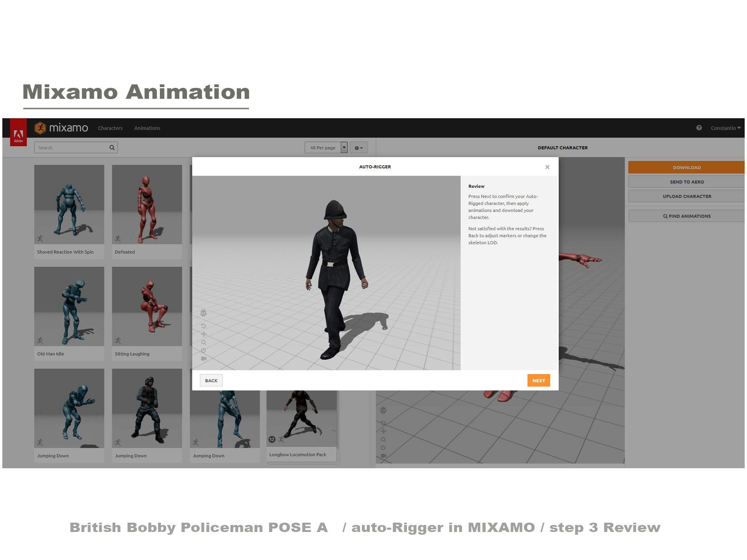Open the gear settings dropdown
This screenshot has height=560, width=747.
[x=359, y=148]
